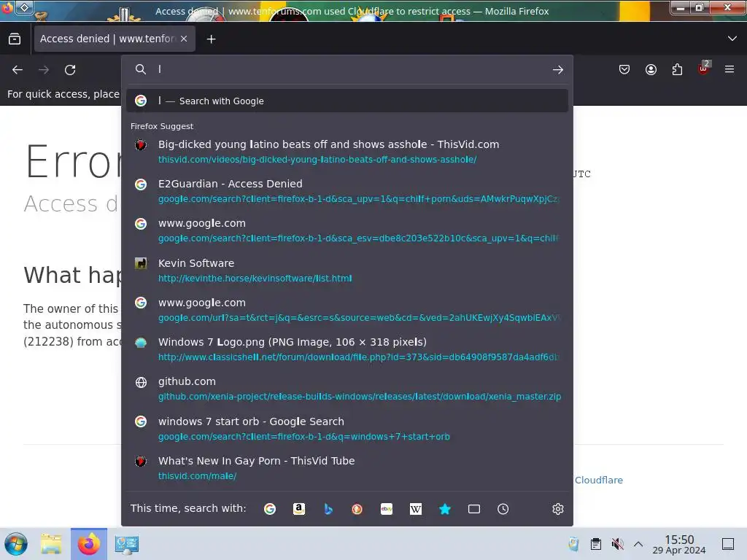Click the magnifier icon in the address bar
The image size is (747, 560).
coord(141,69)
